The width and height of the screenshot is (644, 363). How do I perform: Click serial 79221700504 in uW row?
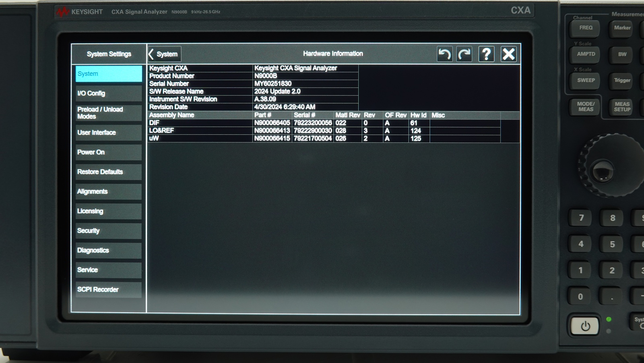(313, 138)
